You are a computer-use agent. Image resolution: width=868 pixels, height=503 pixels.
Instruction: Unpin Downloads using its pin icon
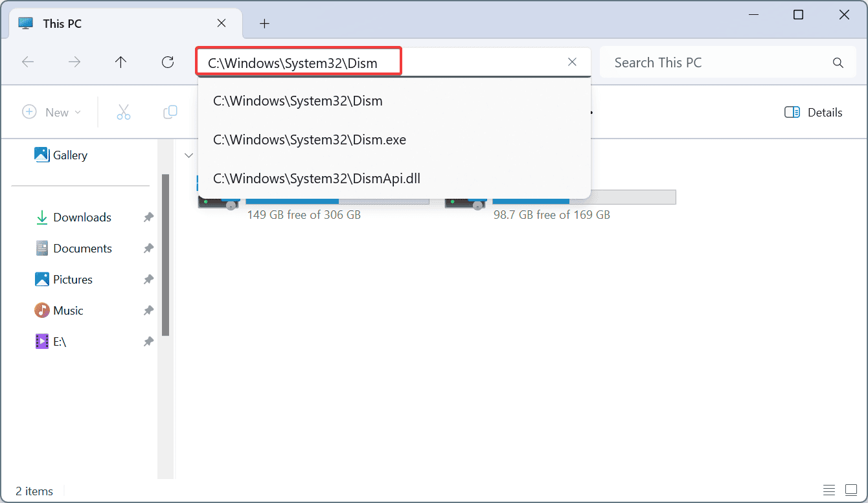click(x=148, y=218)
